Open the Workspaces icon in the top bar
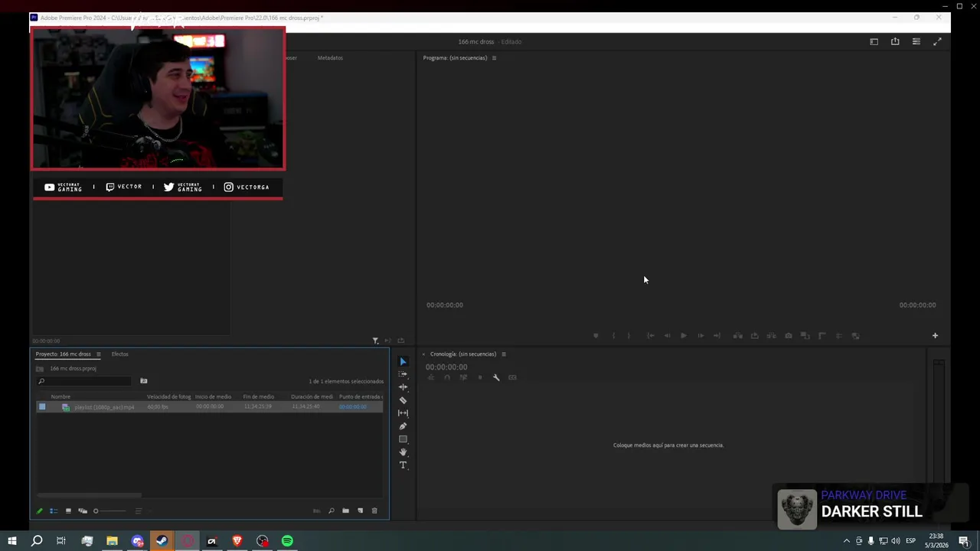Screen dimensions: 980x551 874,42
